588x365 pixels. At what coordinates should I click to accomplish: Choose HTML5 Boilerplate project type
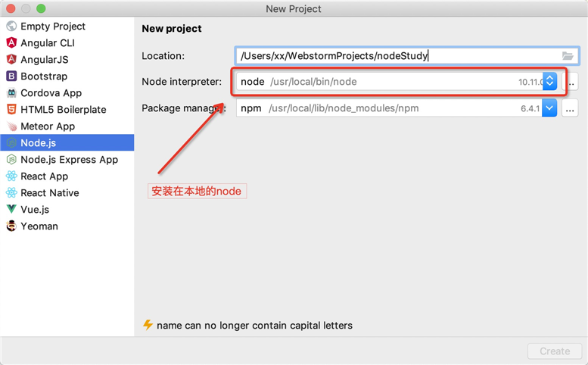point(64,110)
